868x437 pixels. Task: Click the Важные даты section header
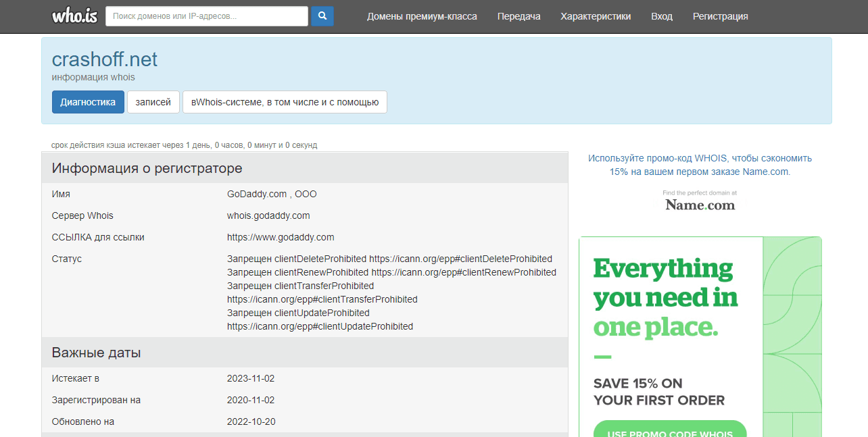point(96,353)
